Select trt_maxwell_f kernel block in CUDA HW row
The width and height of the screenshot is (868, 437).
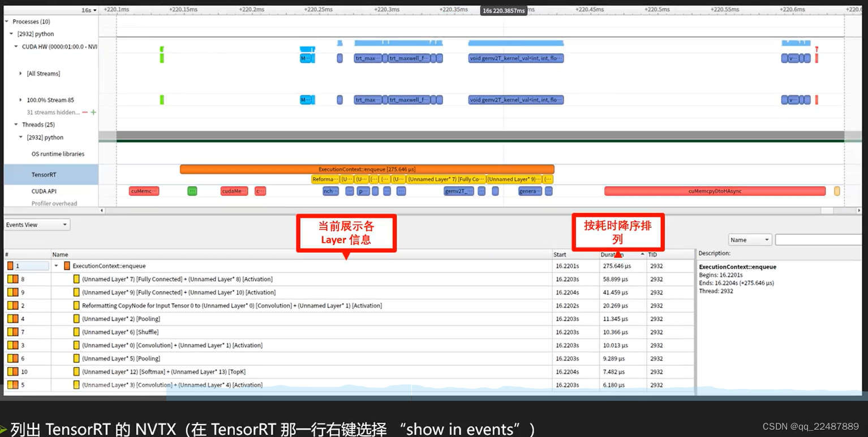coord(409,58)
